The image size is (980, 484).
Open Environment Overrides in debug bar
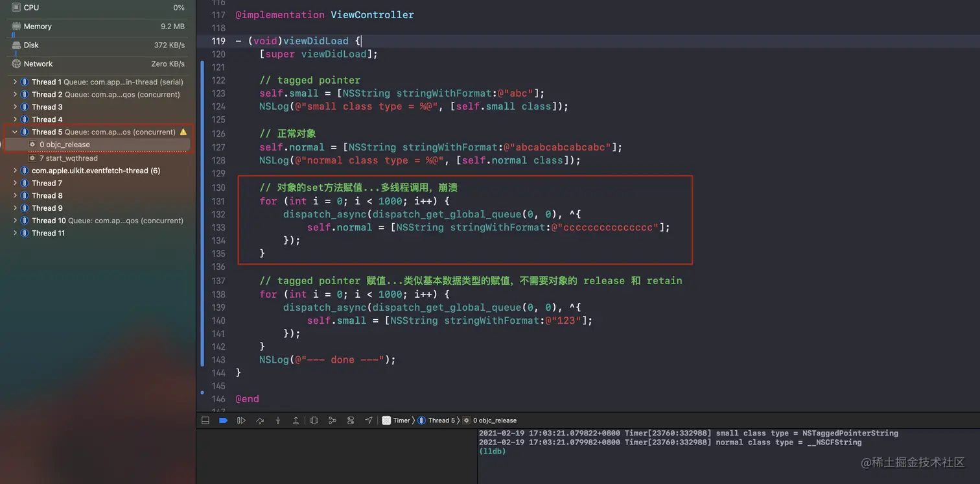pos(351,420)
